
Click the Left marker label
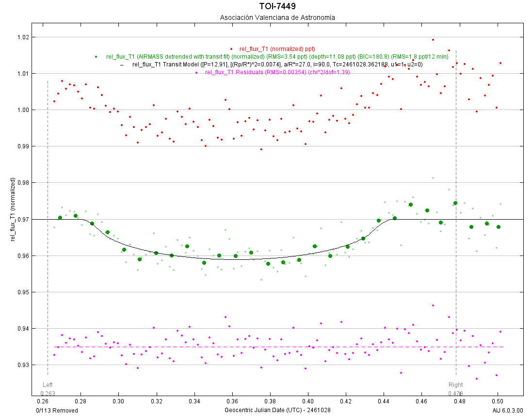[48, 385]
